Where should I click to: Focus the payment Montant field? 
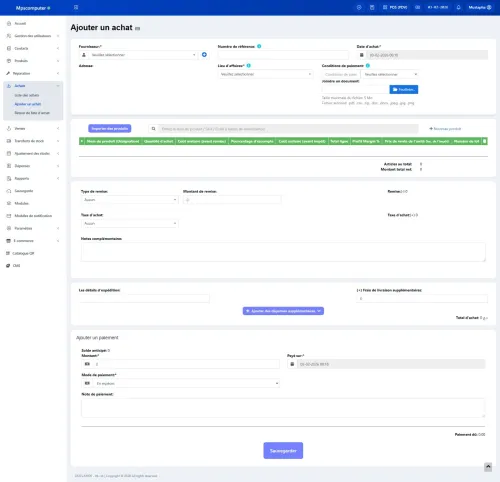[x=186, y=364]
